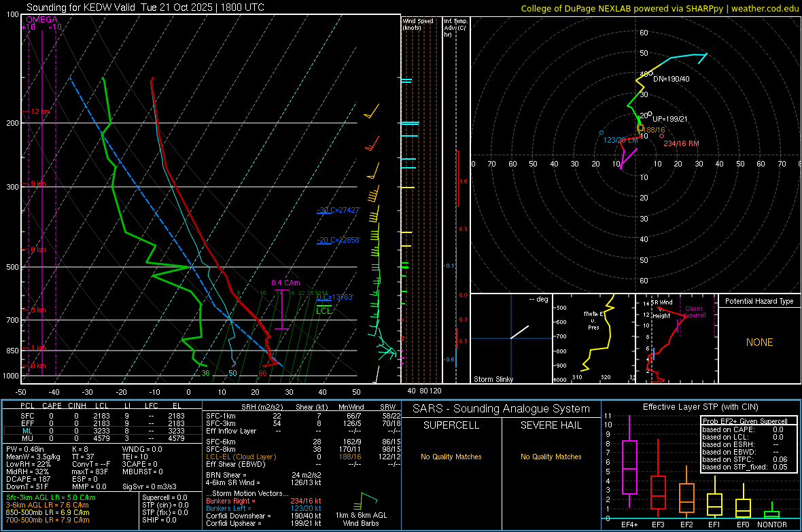Click the SEVERE HAIL column header

[x=551, y=425]
